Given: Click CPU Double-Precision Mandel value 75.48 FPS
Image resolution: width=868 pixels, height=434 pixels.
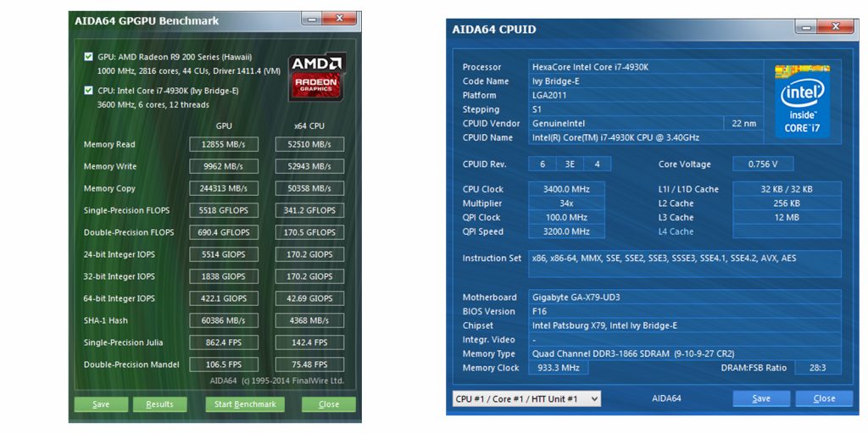Looking at the screenshot, I should tap(309, 364).
